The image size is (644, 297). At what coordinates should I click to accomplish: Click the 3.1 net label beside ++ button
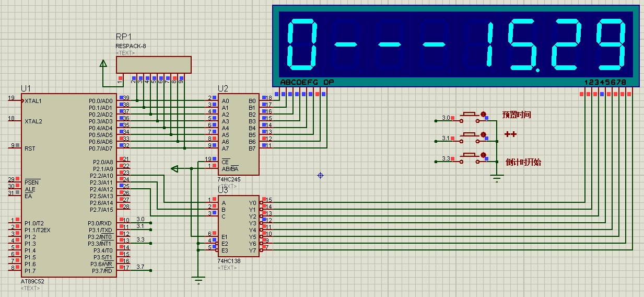[446, 138]
